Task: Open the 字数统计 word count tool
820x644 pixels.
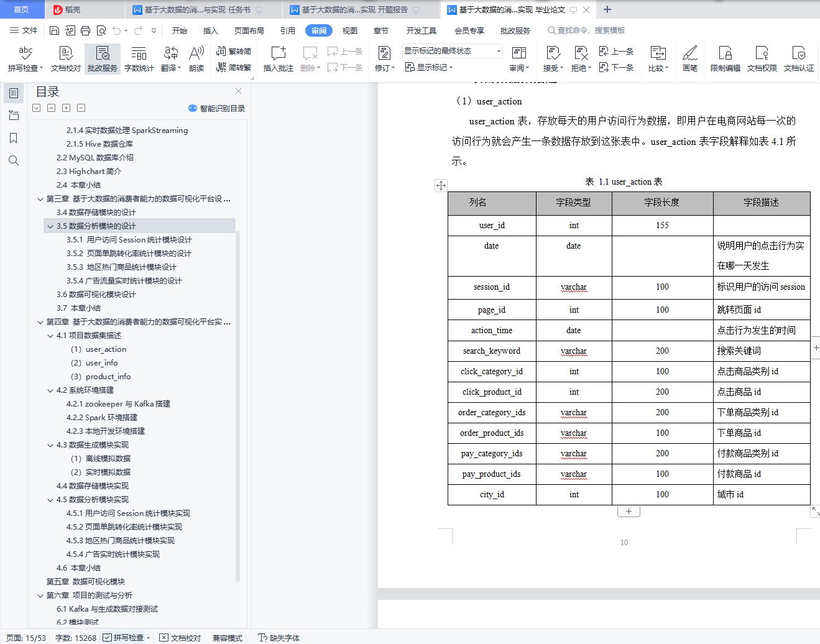Action: click(139, 59)
